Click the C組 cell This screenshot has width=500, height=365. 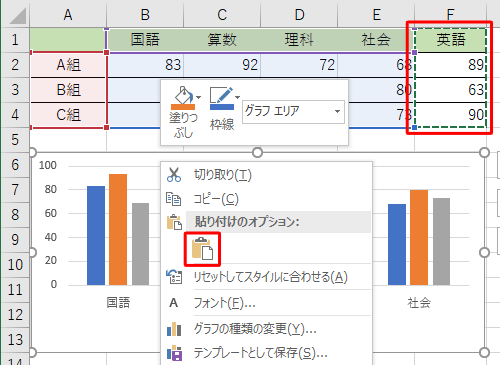point(68,115)
